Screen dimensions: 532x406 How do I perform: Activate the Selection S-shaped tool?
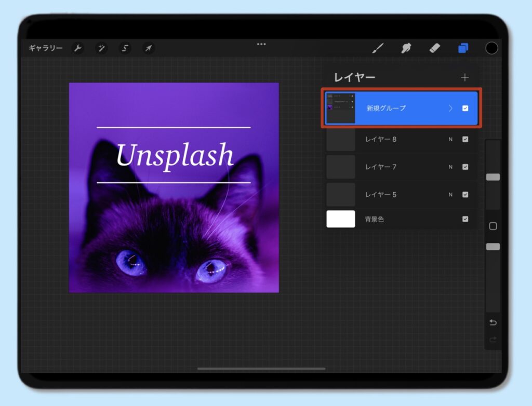click(x=125, y=48)
